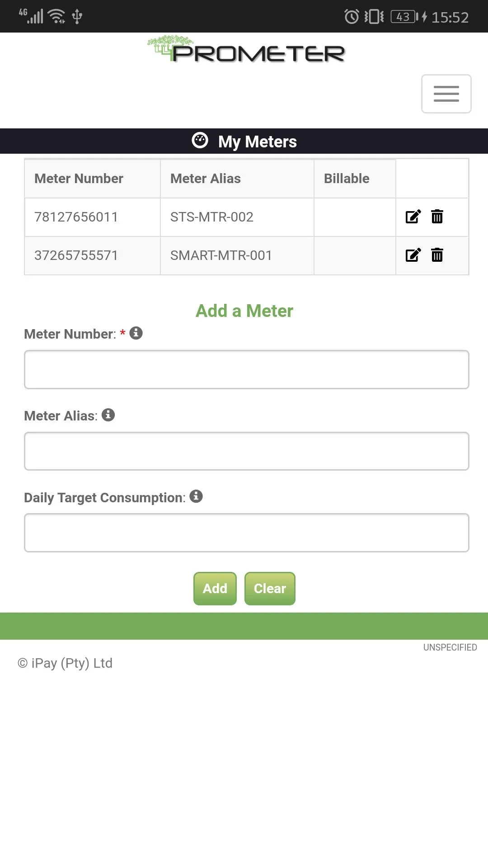The image size is (488, 868).
Task: Tap the alarm icon in status bar
Action: click(x=352, y=17)
